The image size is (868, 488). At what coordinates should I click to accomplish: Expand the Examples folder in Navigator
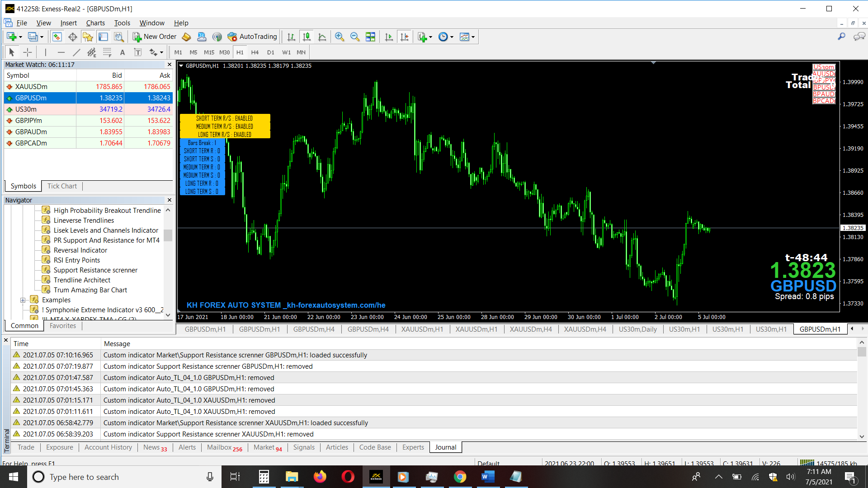tap(23, 300)
